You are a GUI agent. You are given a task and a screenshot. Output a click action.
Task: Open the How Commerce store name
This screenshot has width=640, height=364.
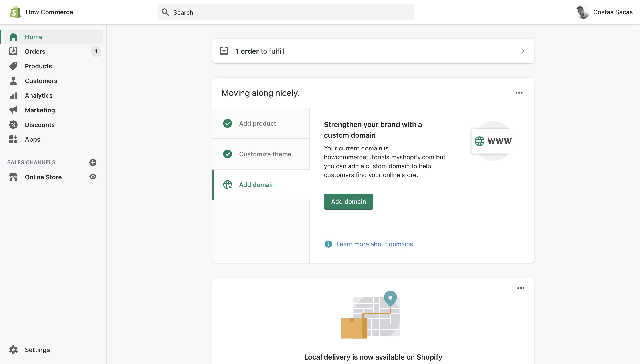[x=49, y=12]
